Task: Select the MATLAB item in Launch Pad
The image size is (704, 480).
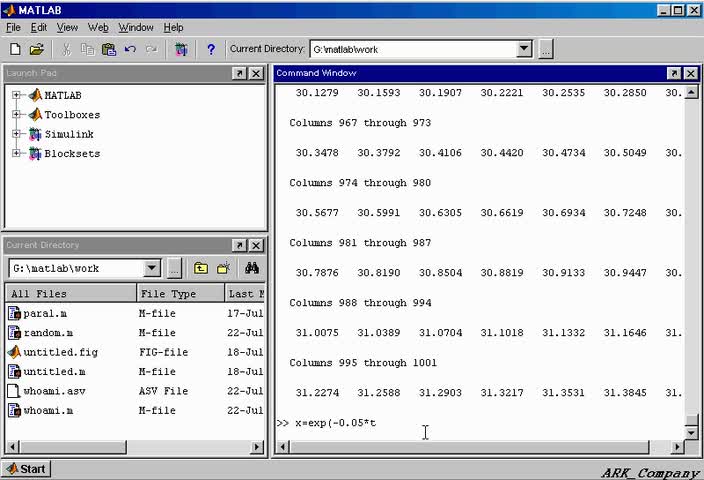Action: [63, 95]
